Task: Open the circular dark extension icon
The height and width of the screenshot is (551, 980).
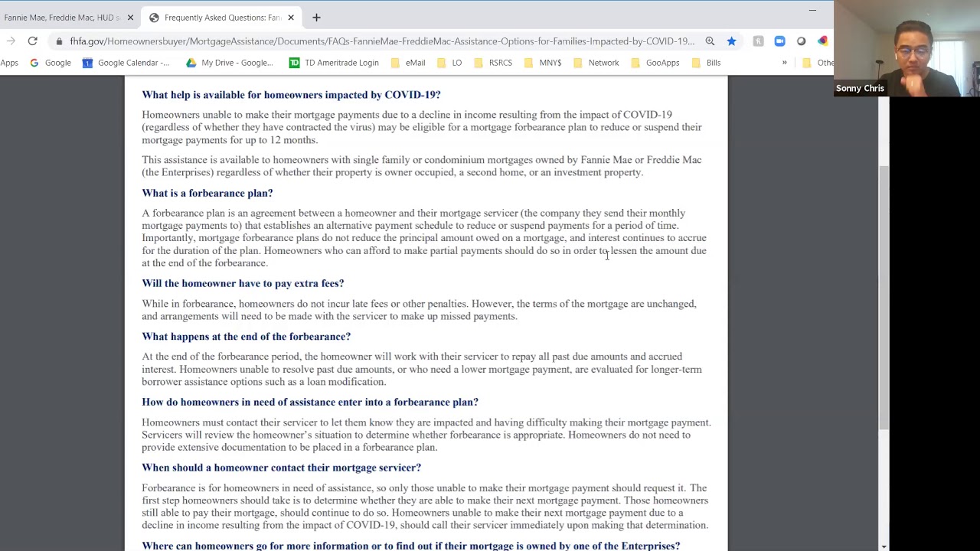Action: pyautogui.click(x=801, y=41)
